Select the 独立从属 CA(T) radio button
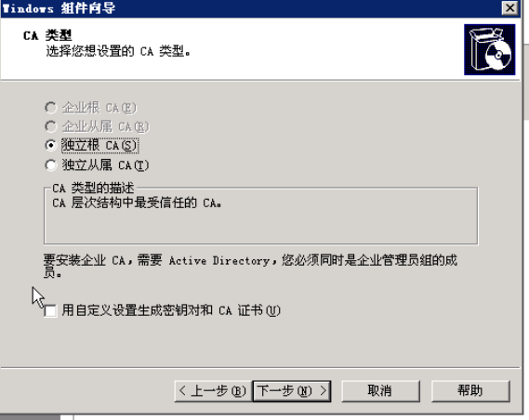 (50, 165)
